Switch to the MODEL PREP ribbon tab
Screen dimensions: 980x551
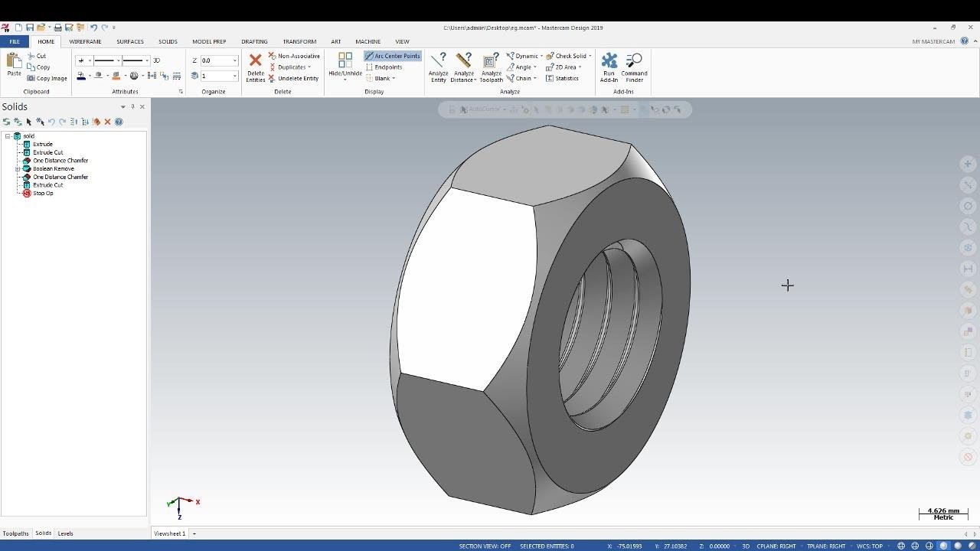[209, 41]
